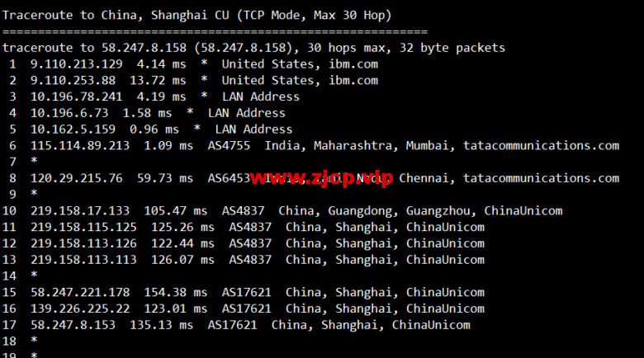Click IP 219.158.113.126 on hop 12

(83, 243)
